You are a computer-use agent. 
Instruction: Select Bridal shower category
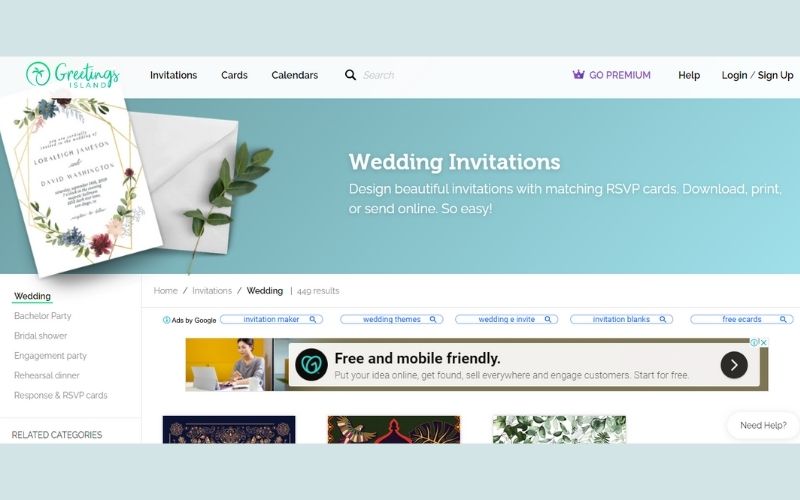tap(40, 336)
